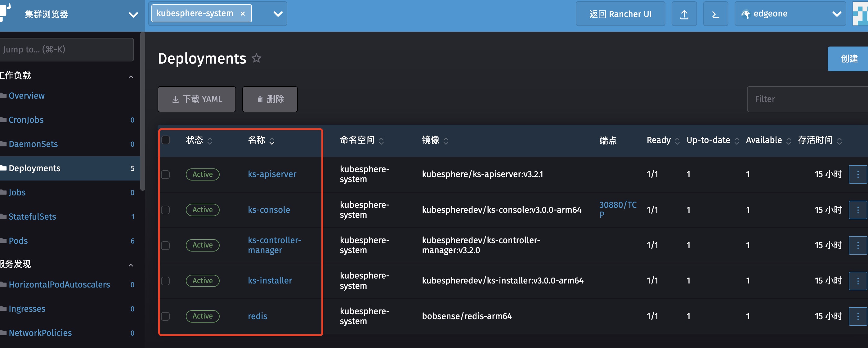Open NetworkPolicies in the sidebar

[40, 333]
